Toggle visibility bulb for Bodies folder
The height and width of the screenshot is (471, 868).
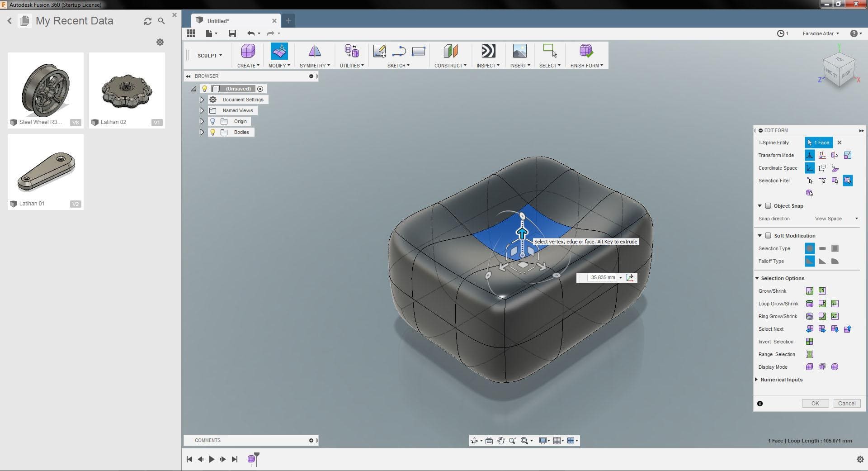point(212,132)
